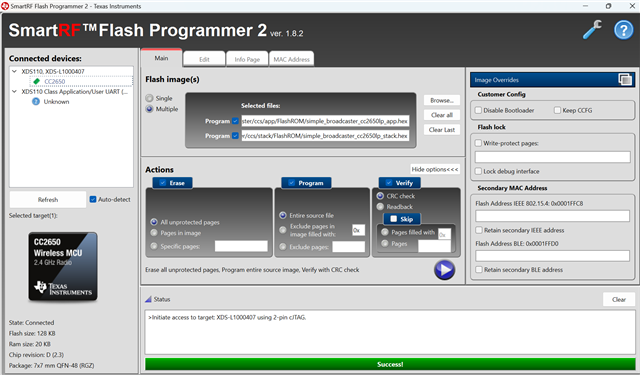Click the Clear status button

[619, 300]
